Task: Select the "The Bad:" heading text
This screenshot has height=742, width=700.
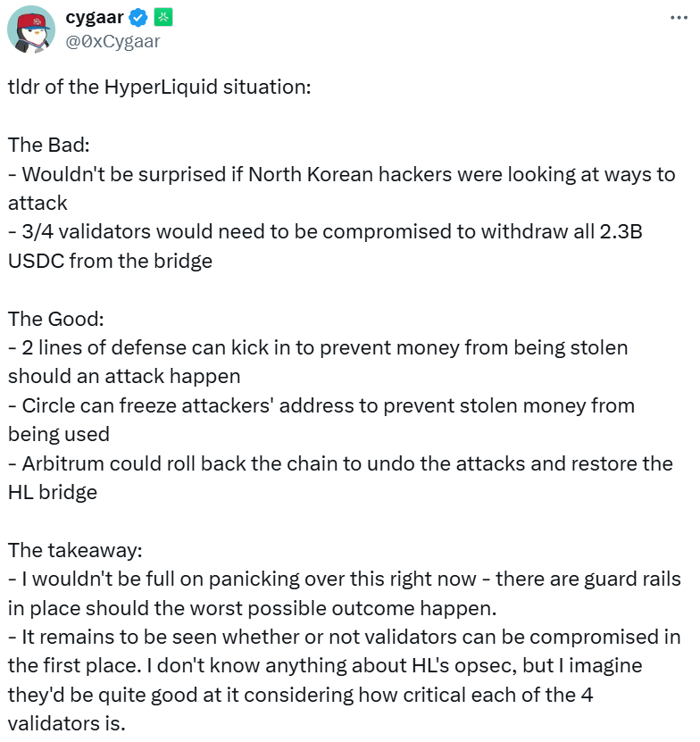Action: pos(49,145)
